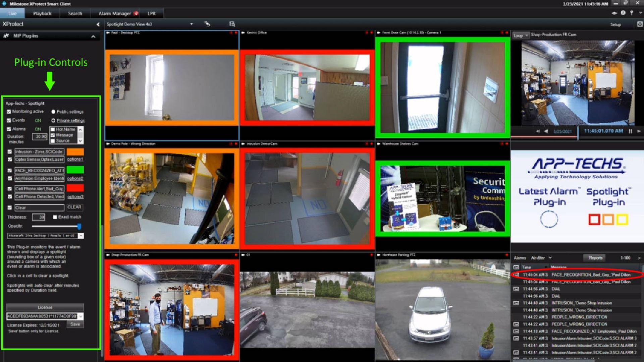
Task: Click the Setup button
Action: pos(615,24)
